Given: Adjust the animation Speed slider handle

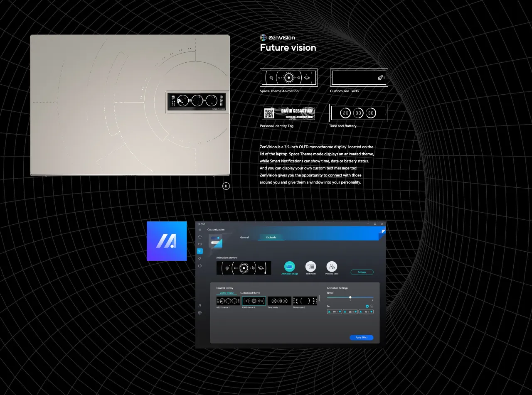Looking at the screenshot, I should 350,297.
